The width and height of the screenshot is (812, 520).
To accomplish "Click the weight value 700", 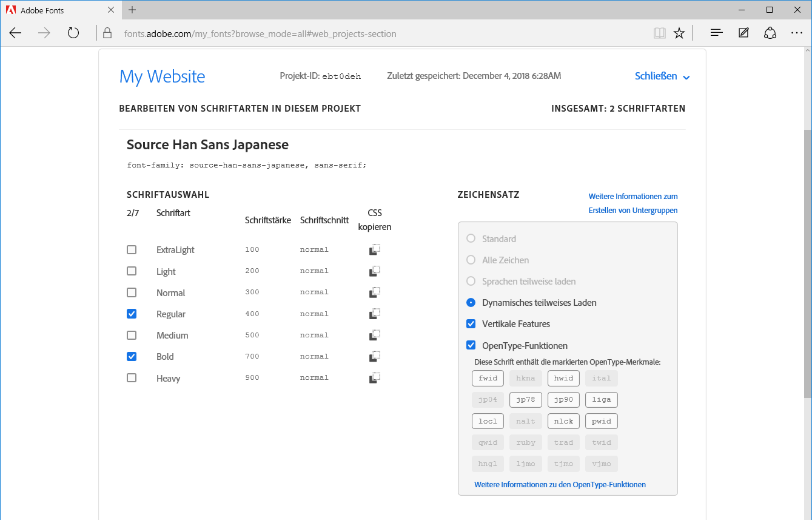I will pyautogui.click(x=252, y=356).
